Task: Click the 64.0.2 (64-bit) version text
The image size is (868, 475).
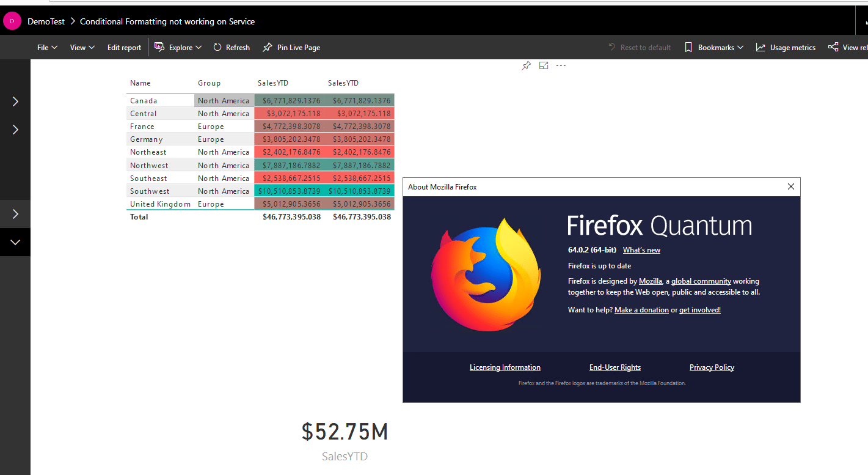Action: coord(592,250)
